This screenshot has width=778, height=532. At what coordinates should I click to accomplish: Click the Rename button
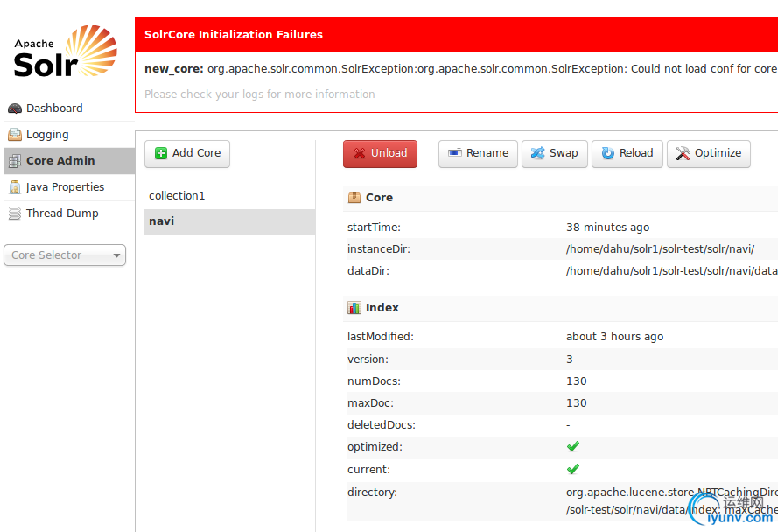click(478, 153)
